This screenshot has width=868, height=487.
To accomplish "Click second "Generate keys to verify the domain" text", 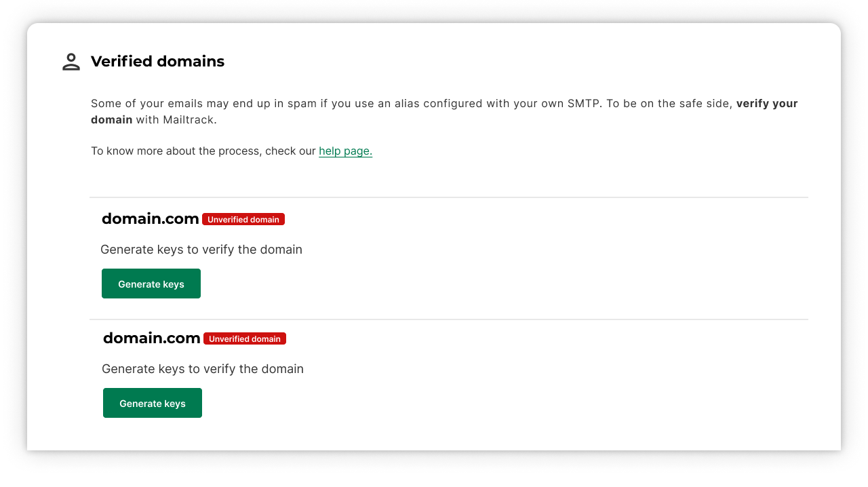I will [x=203, y=369].
